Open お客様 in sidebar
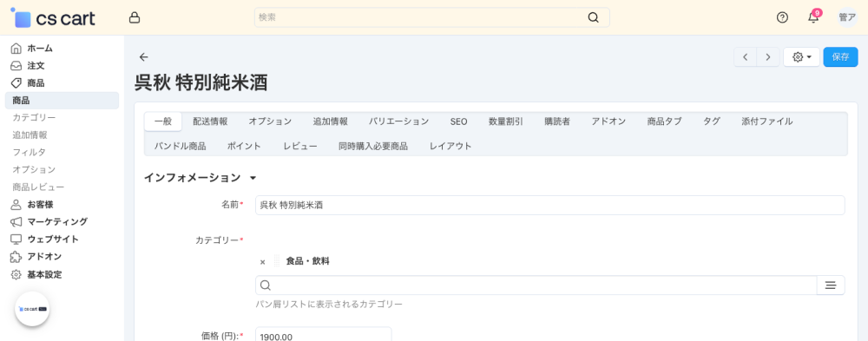868x341 pixels. [41, 204]
